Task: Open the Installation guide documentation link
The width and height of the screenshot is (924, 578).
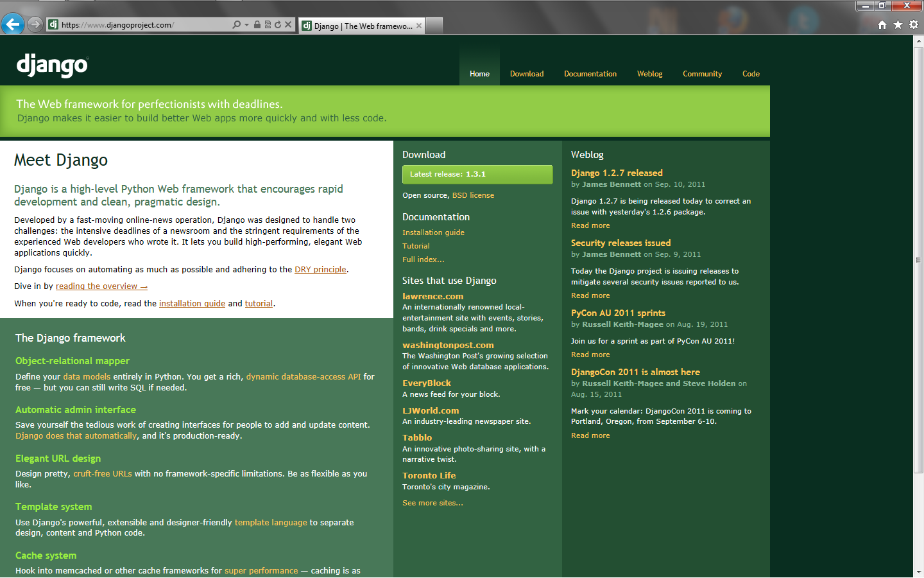Action: 433,232
